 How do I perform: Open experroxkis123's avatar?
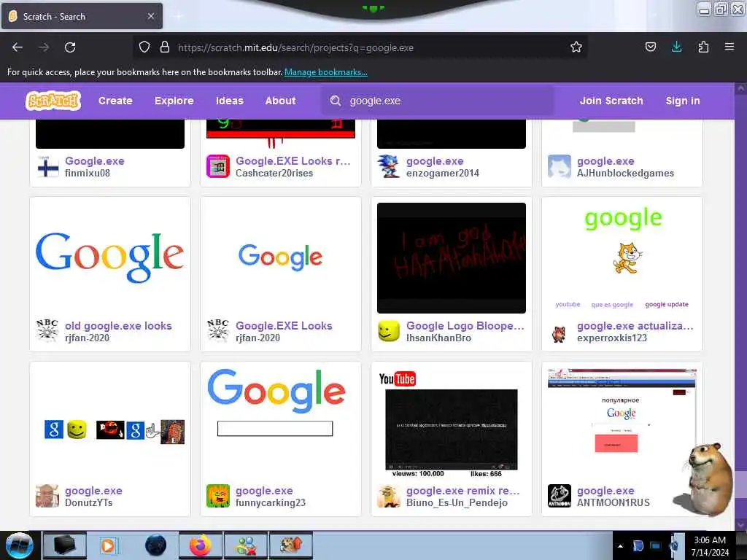[560, 332]
